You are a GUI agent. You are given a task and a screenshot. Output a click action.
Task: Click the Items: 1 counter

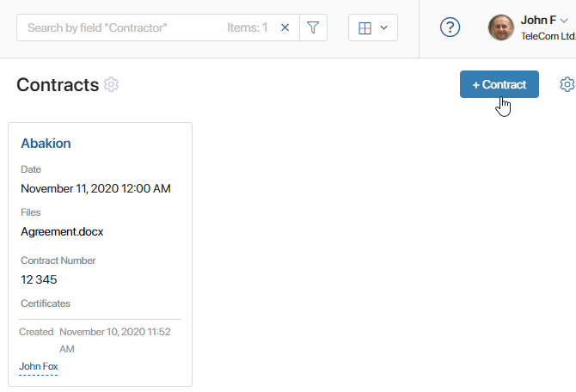click(248, 28)
